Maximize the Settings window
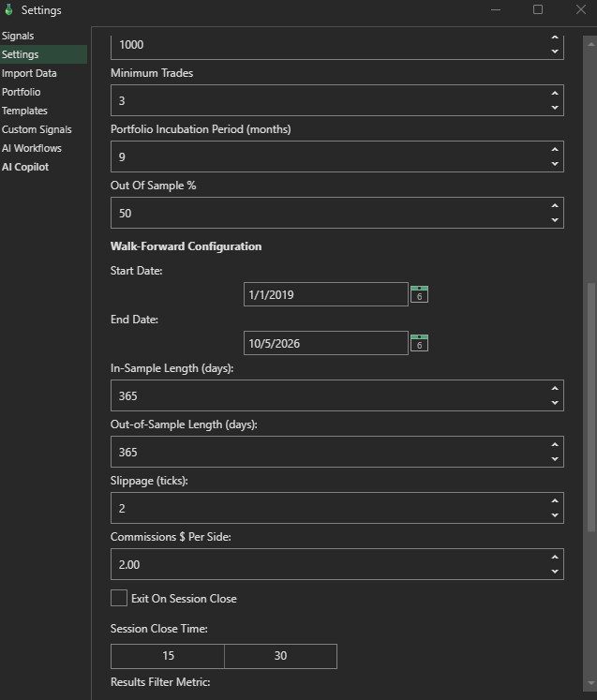The height and width of the screenshot is (700, 597). 538,9
